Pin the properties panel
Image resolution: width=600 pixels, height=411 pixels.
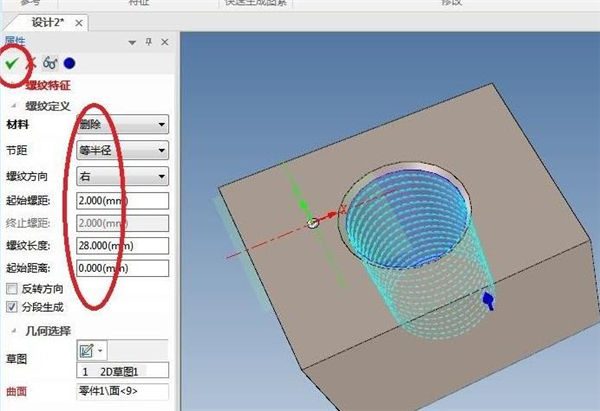[149, 42]
